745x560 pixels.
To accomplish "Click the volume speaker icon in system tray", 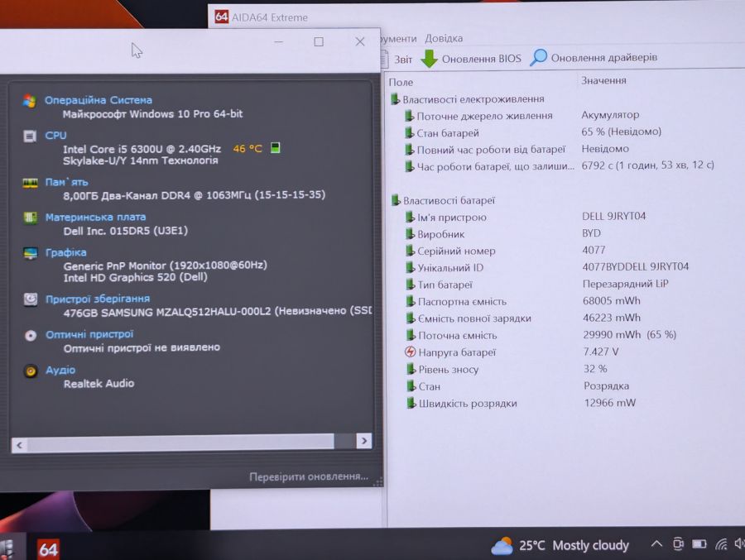I will [739, 543].
